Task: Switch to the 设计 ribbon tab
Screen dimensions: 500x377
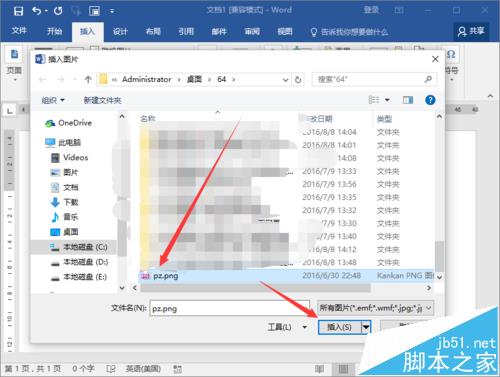Action: 120,32
